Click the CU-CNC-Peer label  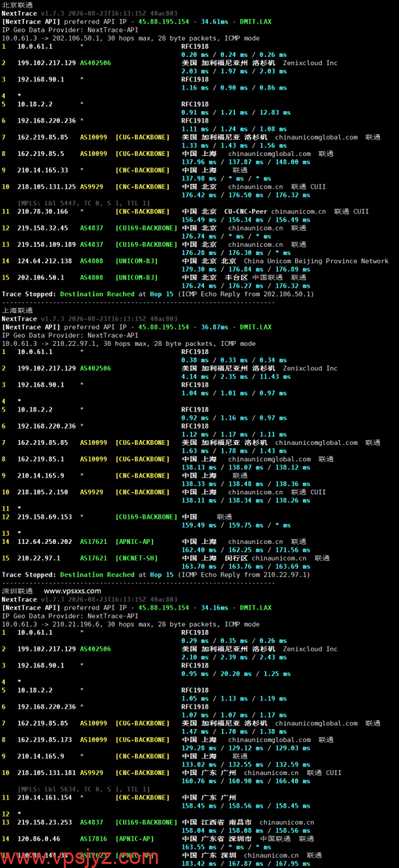[246, 212]
